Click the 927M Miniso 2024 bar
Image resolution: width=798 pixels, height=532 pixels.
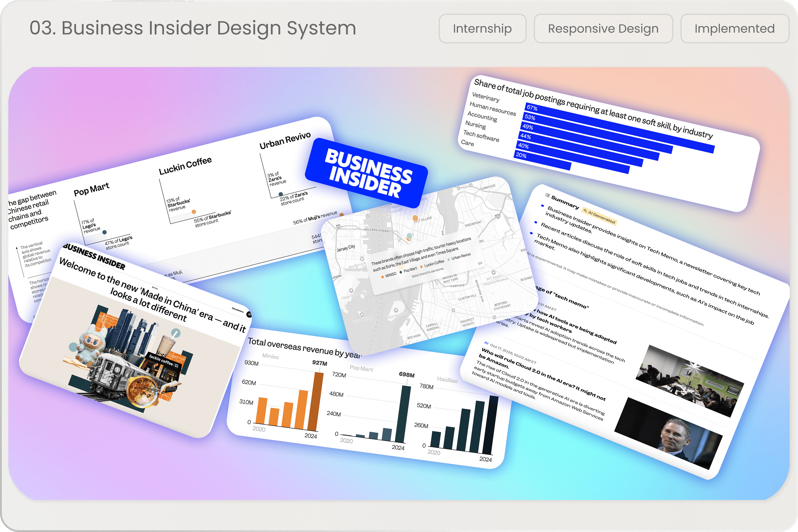point(316,401)
